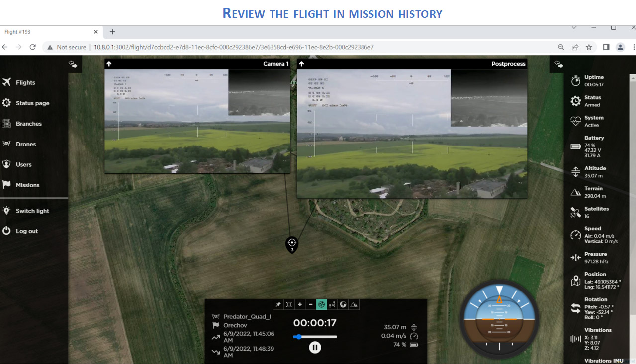Pause the flight replay playback
Image resolution: width=636 pixels, height=364 pixels.
pos(315,347)
